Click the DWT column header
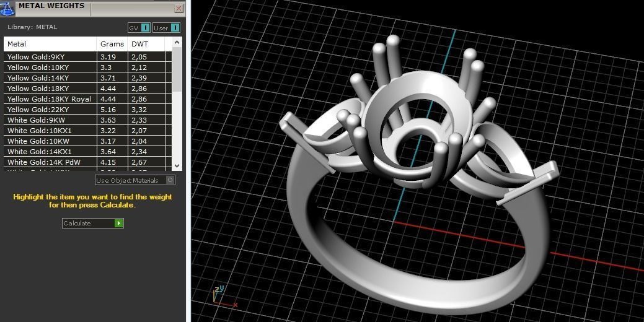This screenshot has width=644, height=322. coord(146,44)
